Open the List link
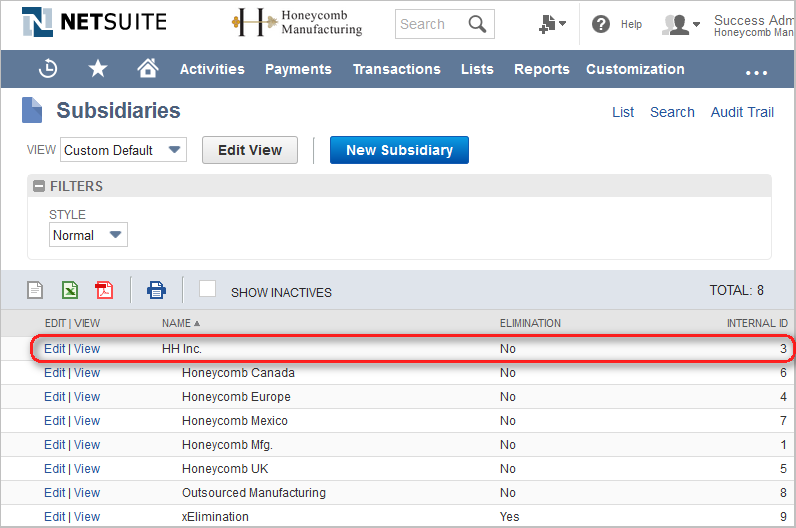This screenshot has width=796, height=528. coord(623,112)
